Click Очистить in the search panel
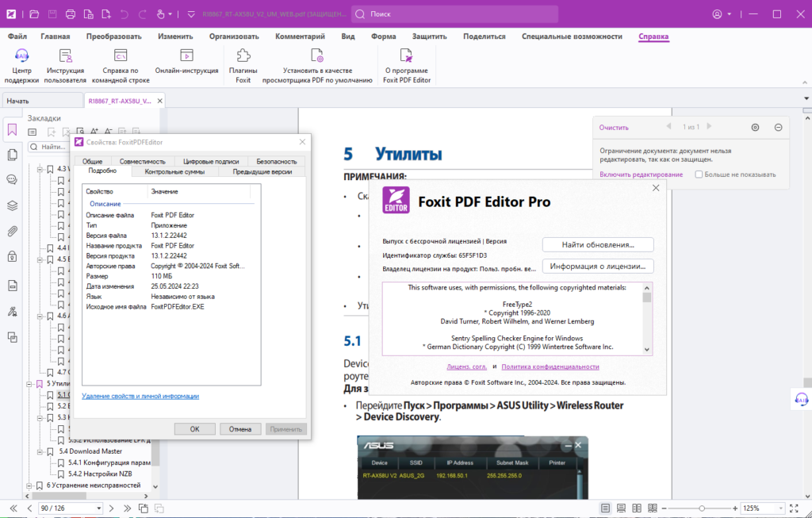The image size is (812, 518). coord(614,128)
